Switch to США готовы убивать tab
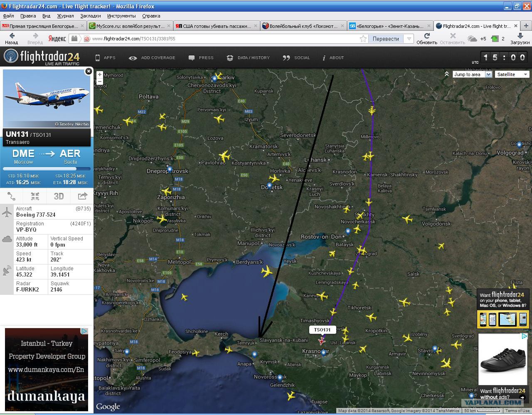Viewport: 532px width, 415px height. [x=217, y=26]
